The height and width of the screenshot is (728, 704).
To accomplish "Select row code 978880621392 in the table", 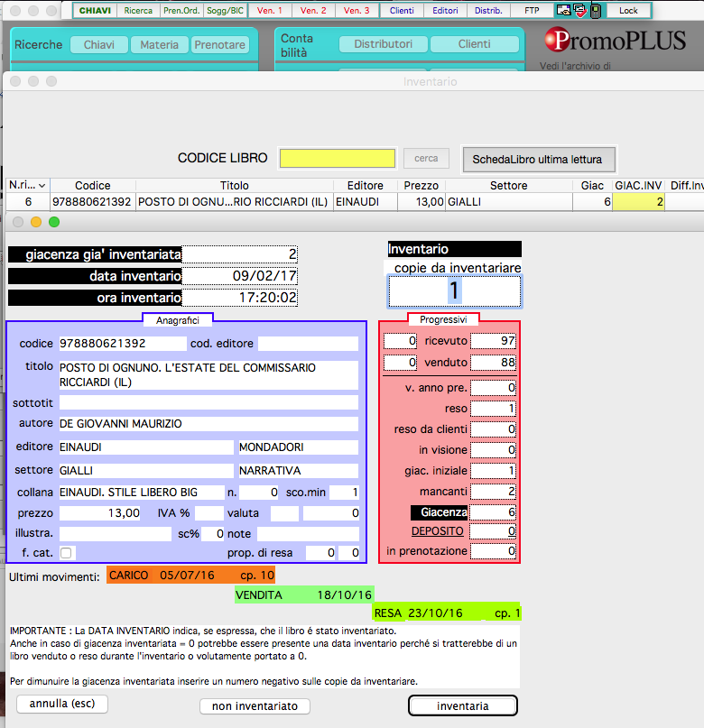I will (92, 202).
